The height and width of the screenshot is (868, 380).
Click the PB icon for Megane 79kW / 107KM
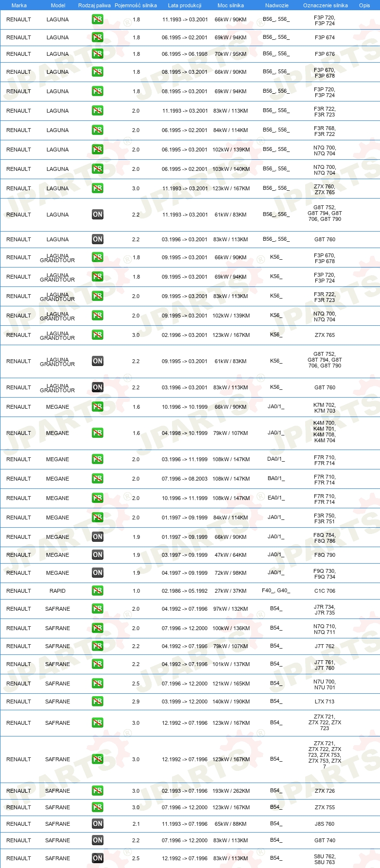click(x=98, y=433)
